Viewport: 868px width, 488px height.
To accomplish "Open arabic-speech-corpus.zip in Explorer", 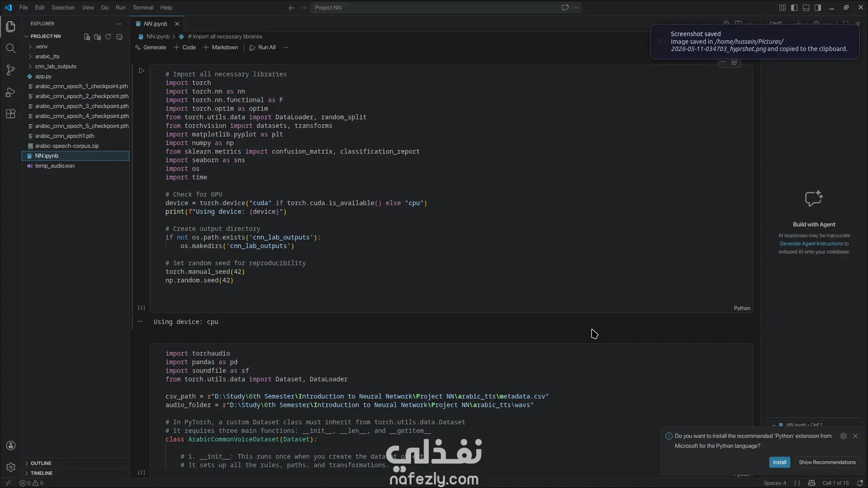I will (75, 146).
